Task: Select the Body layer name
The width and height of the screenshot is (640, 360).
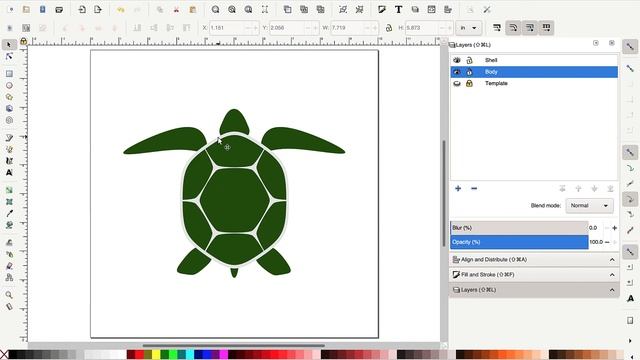Action: (x=491, y=72)
